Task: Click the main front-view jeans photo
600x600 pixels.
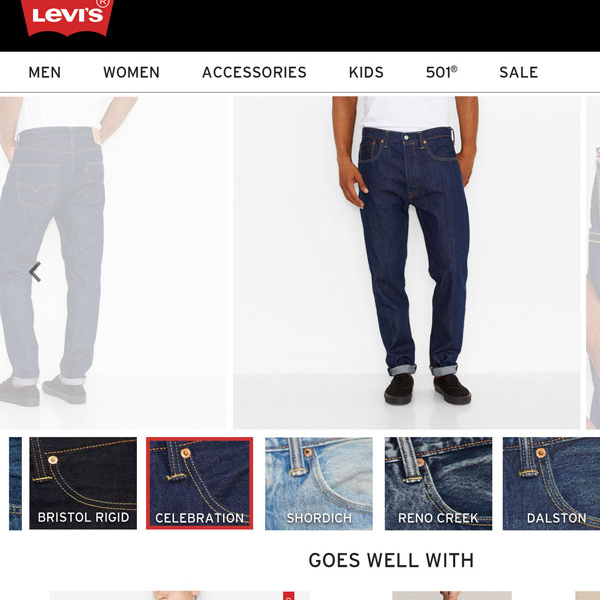Action: click(407, 262)
